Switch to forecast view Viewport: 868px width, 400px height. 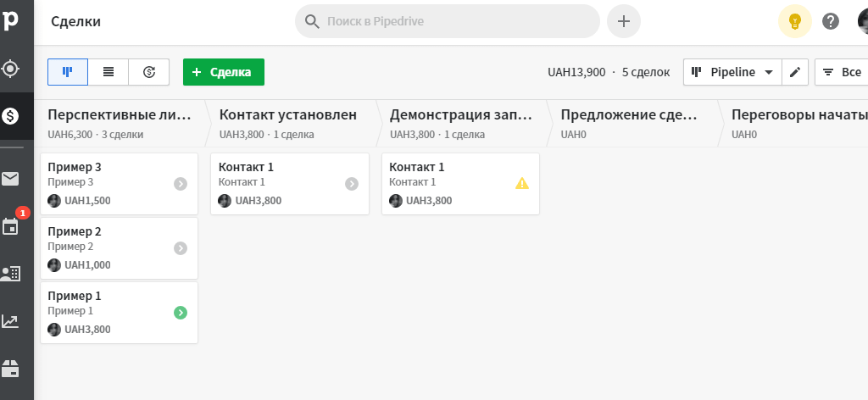(149, 72)
